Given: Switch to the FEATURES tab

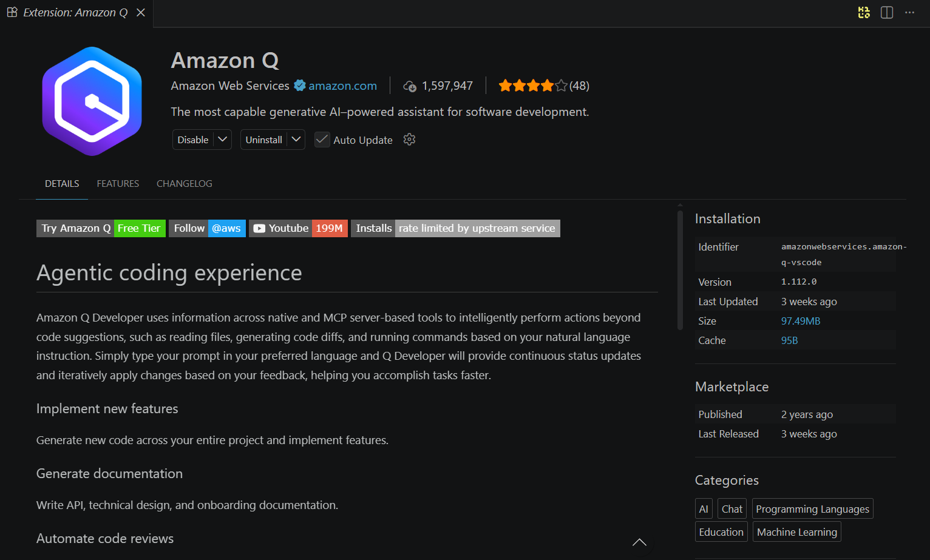Looking at the screenshot, I should click(x=118, y=184).
